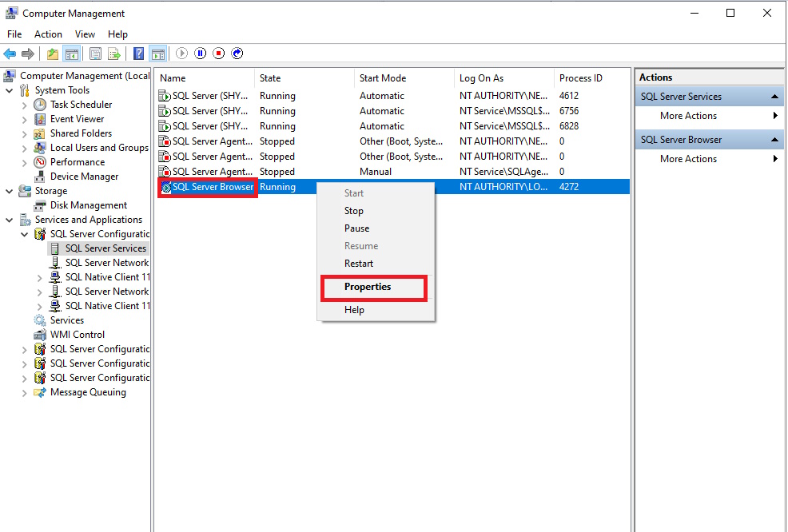
Task: Click the Forward arrow toolbar icon
Action: [x=28, y=54]
